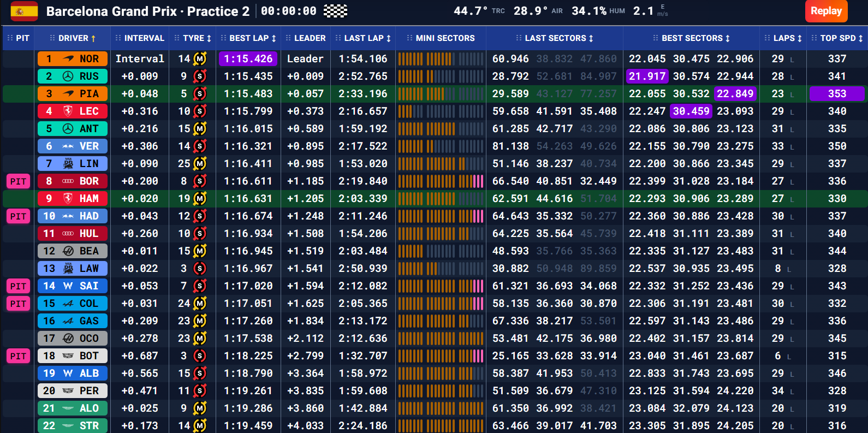Click the PIT badge in SAI row

pyautogui.click(x=18, y=286)
